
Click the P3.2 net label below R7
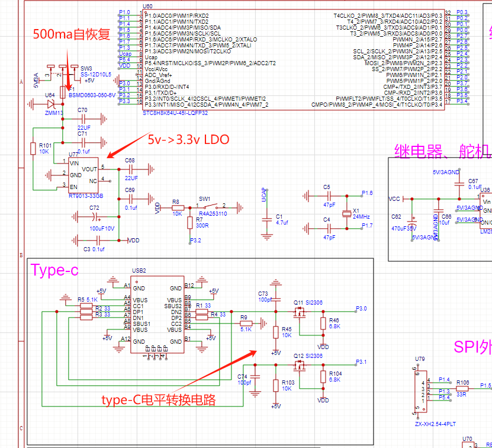point(195,241)
